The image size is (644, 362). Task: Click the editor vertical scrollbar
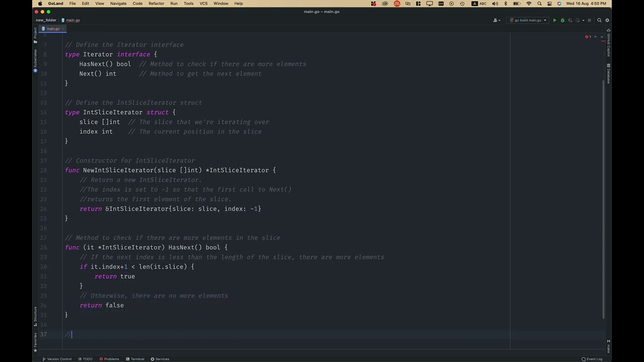coord(604,199)
